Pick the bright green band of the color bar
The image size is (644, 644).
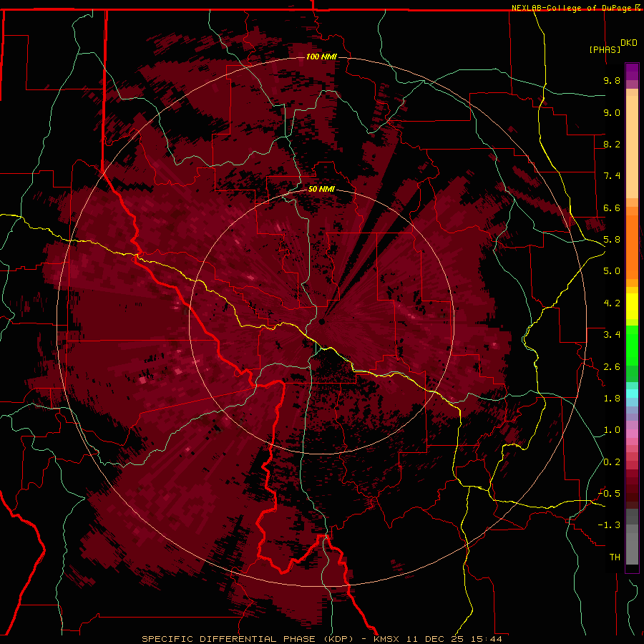click(x=632, y=346)
